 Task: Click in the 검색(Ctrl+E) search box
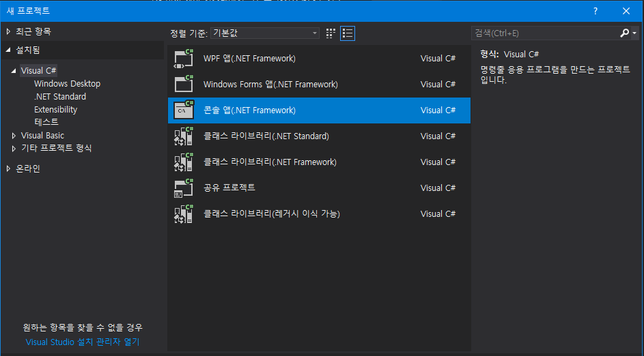(x=545, y=33)
